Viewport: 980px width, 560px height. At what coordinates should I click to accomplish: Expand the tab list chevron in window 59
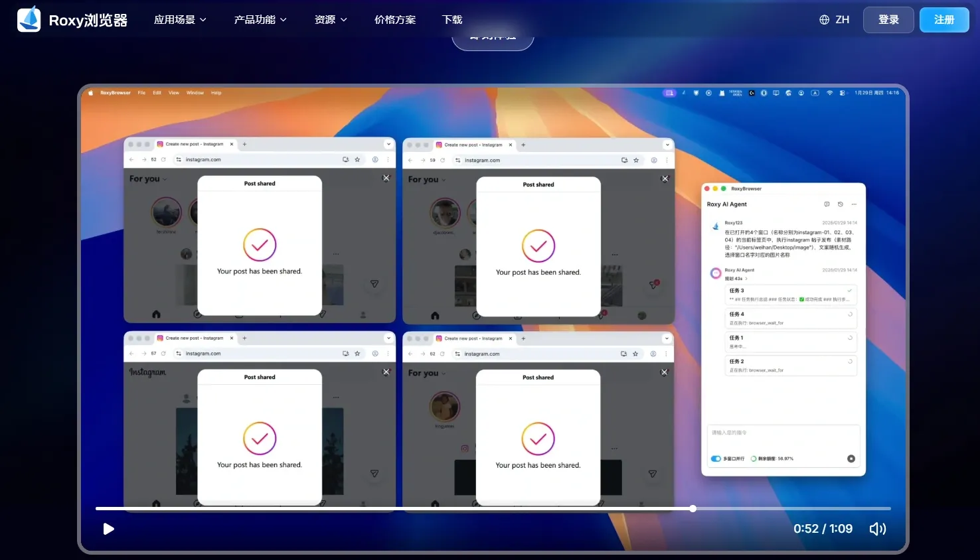point(667,145)
